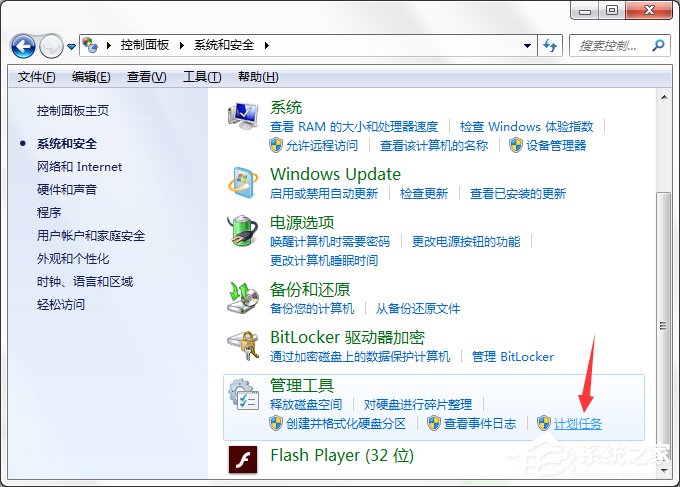Viewport: 680px width, 487px height.
Task: Click in the search control panel box
Action: [610, 46]
